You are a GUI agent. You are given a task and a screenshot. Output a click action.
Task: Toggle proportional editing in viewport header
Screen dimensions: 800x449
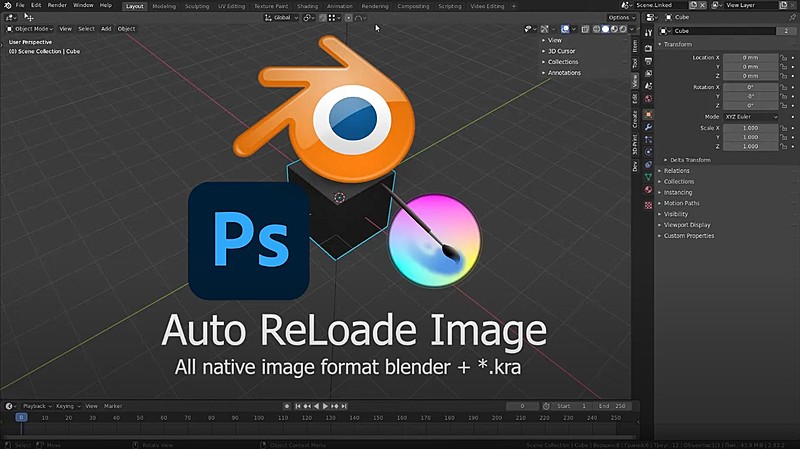coord(348,18)
